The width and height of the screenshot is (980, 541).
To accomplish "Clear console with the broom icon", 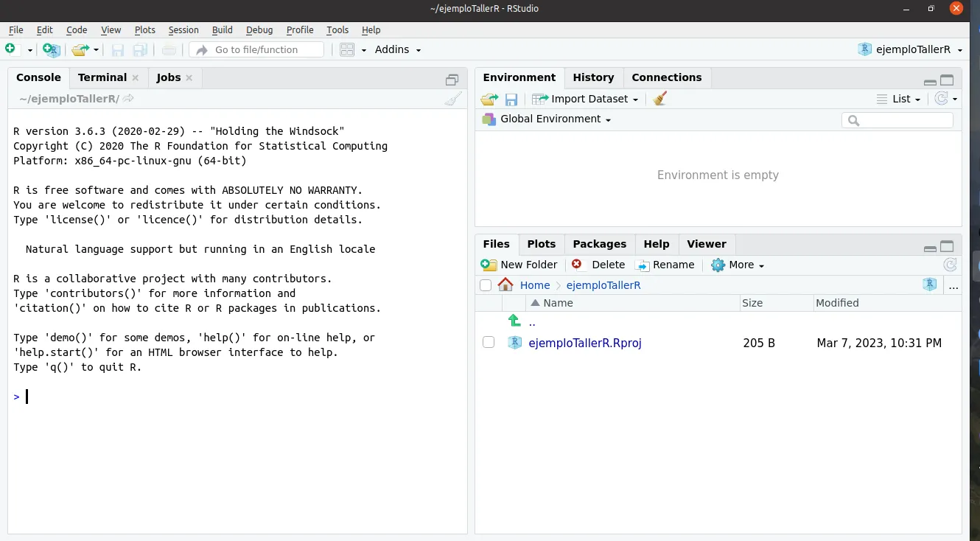I will (453, 99).
